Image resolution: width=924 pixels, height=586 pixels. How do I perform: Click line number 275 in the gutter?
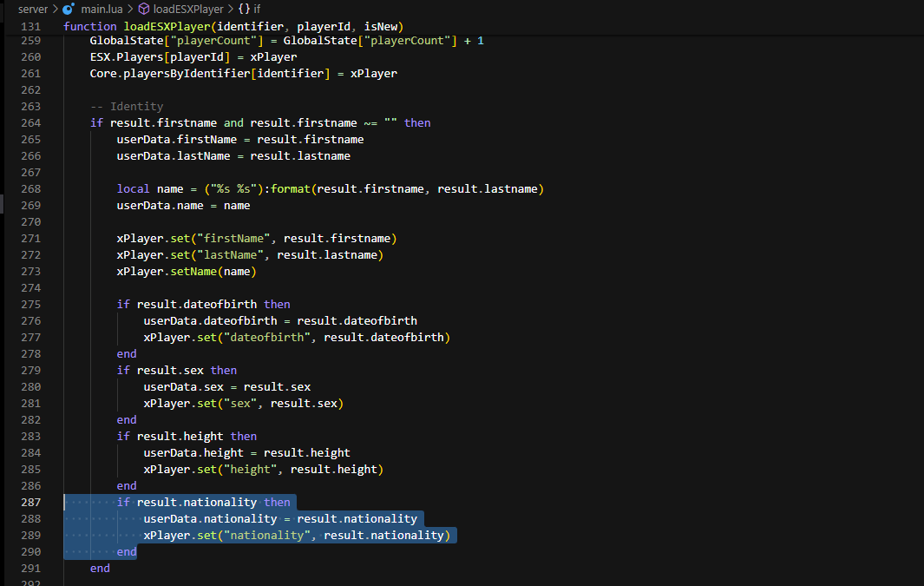30,304
